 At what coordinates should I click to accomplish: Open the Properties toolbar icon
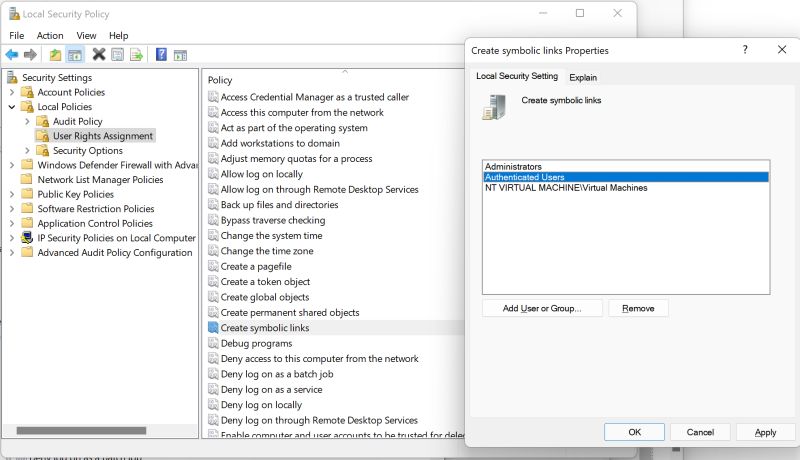(x=117, y=55)
